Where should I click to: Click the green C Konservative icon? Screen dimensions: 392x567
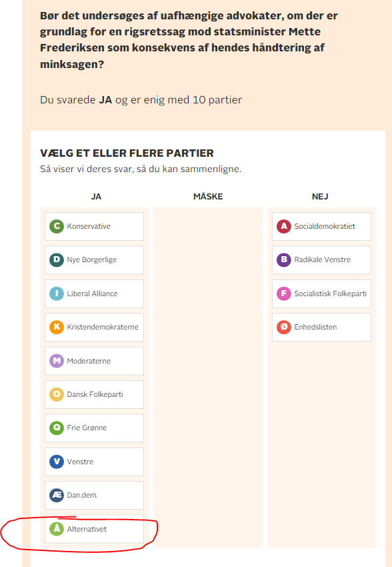pyautogui.click(x=57, y=226)
